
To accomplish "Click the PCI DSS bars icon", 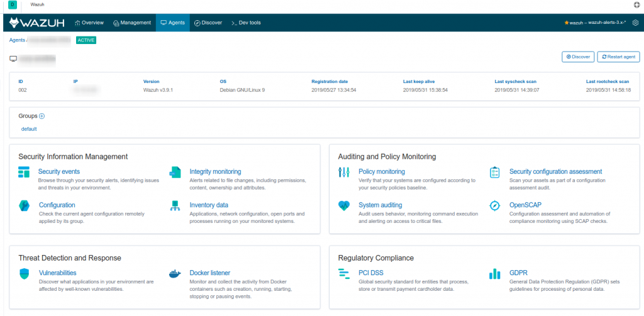I will (344, 274).
